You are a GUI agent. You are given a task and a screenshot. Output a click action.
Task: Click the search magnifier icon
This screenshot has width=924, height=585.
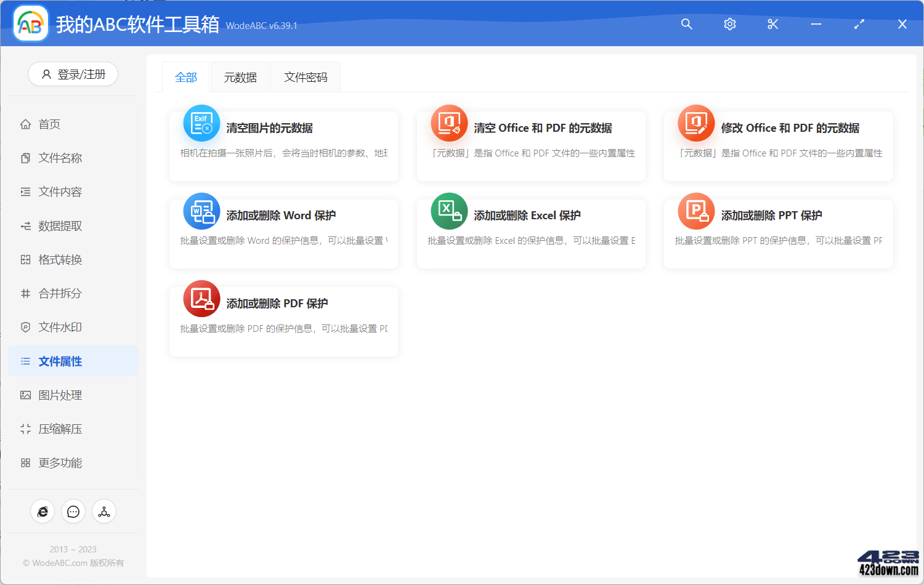click(686, 24)
